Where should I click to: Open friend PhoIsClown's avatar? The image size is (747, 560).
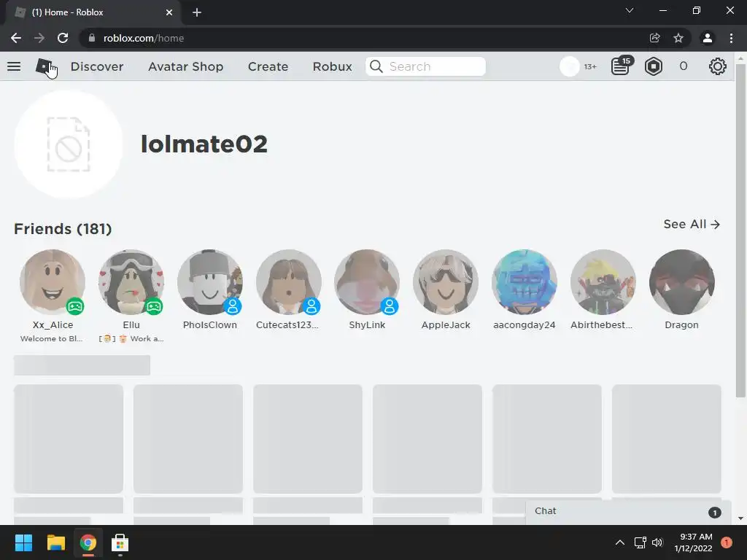pyautogui.click(x=209, y=282)
